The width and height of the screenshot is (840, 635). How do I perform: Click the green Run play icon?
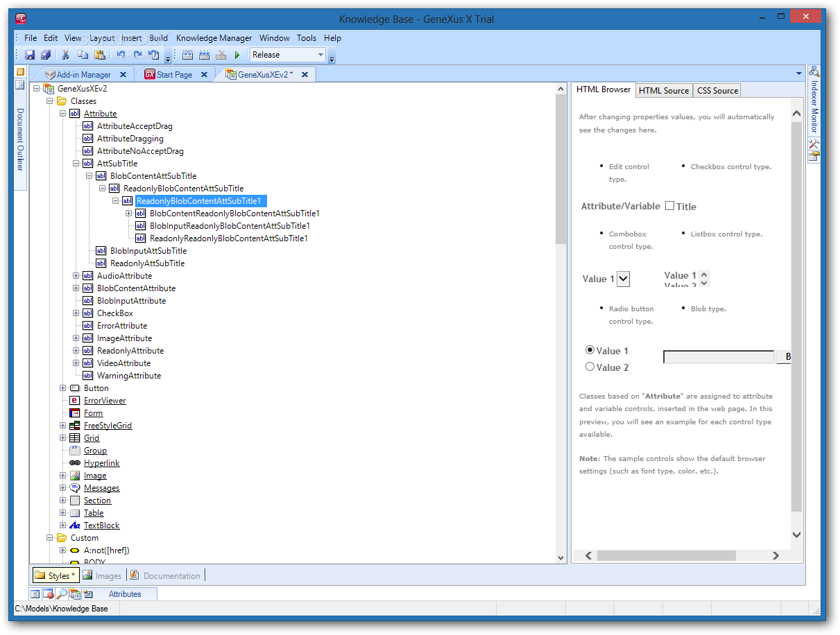(237, 55)
